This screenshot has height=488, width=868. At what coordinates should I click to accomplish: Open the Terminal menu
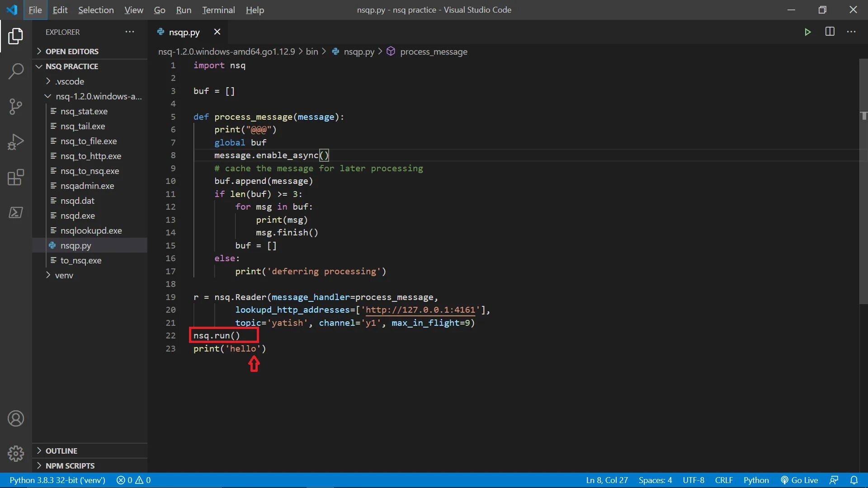pos(218,10)
